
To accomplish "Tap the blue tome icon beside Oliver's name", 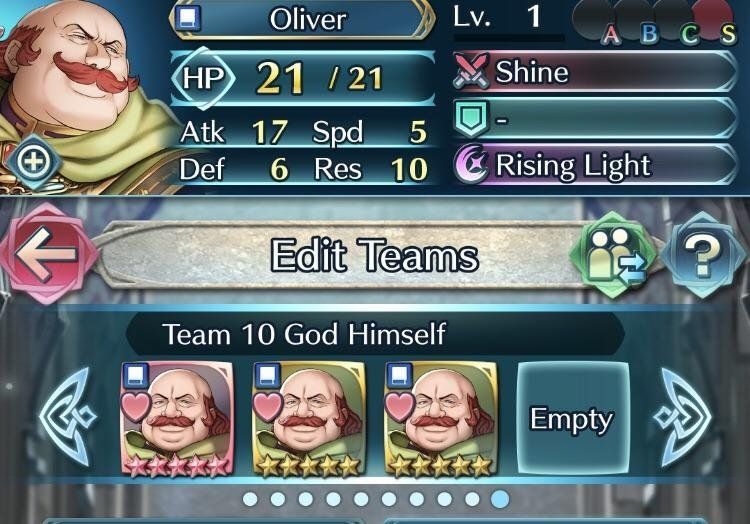I will [188, 18].
